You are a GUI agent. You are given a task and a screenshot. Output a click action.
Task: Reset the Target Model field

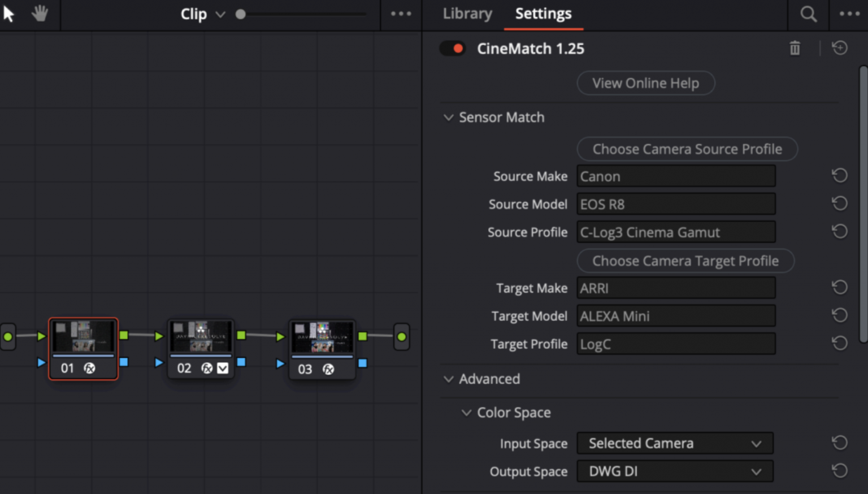click(839, 315)
